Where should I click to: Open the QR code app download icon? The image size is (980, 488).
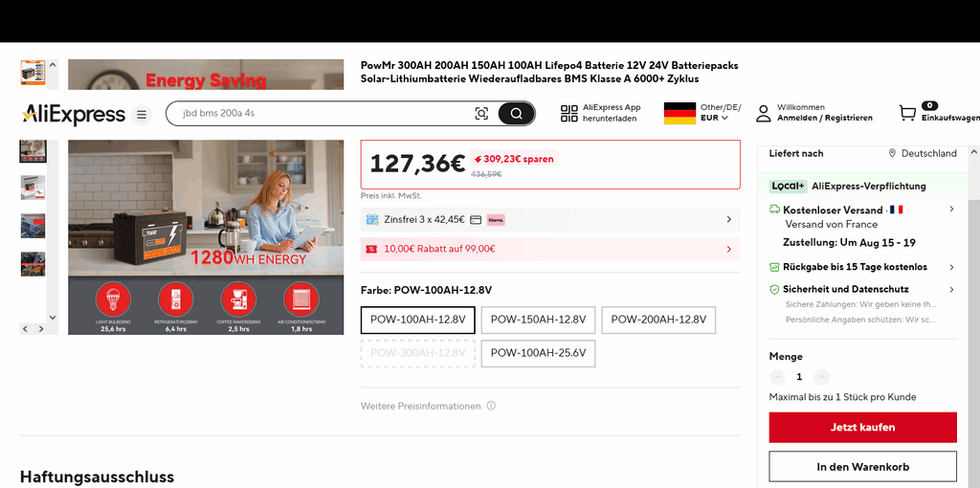[x=569, y=113]
